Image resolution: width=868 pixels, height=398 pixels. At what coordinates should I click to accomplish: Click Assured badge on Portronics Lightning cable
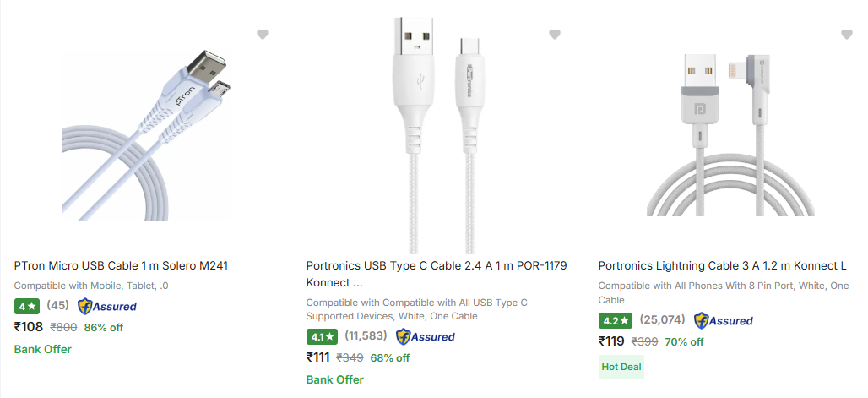pyautogui.click(x=724, y=321)
